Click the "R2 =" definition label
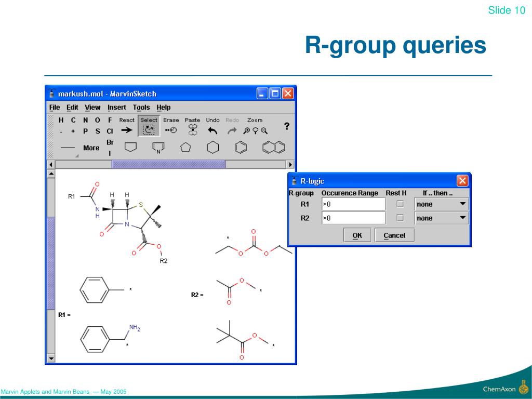This screenshot has width=532, height=399. pos(197,295)
